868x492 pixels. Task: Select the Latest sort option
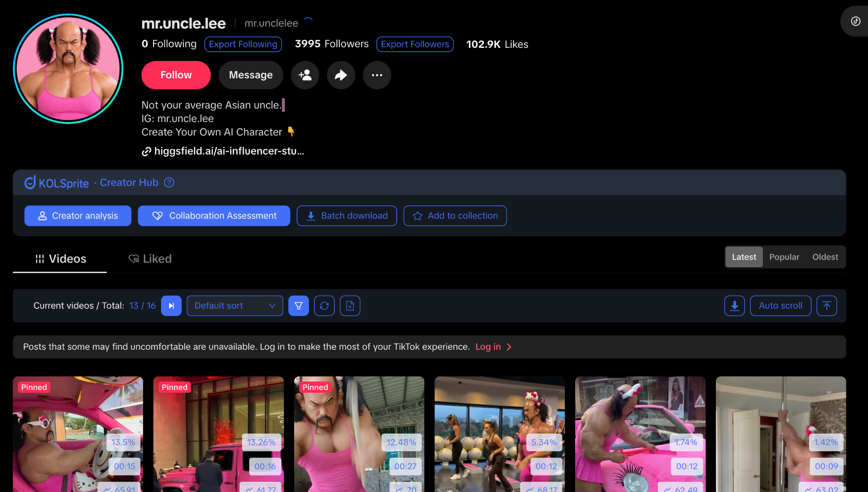pos(744,257)
